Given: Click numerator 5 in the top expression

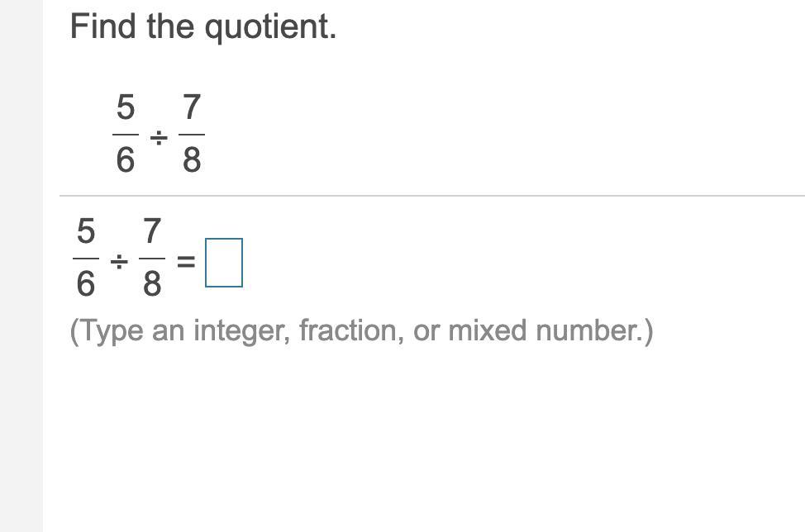Looking at the screenshot, I should (x=125, y=107).
